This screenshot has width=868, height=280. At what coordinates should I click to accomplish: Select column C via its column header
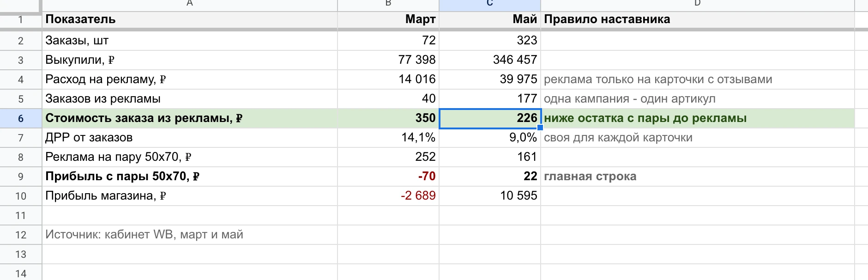(490, 5)
